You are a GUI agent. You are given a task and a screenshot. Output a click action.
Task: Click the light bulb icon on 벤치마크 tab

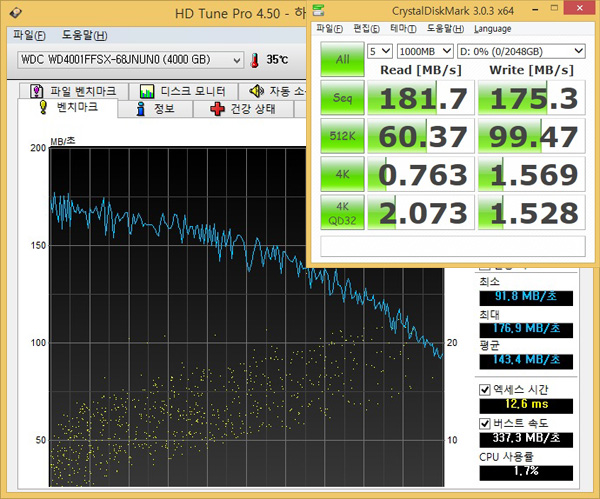43,107
